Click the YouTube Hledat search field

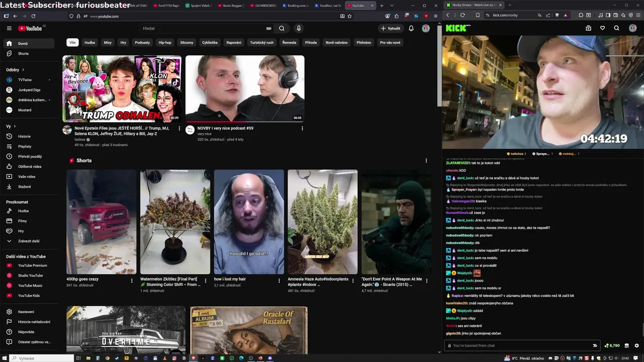[204, 29]
